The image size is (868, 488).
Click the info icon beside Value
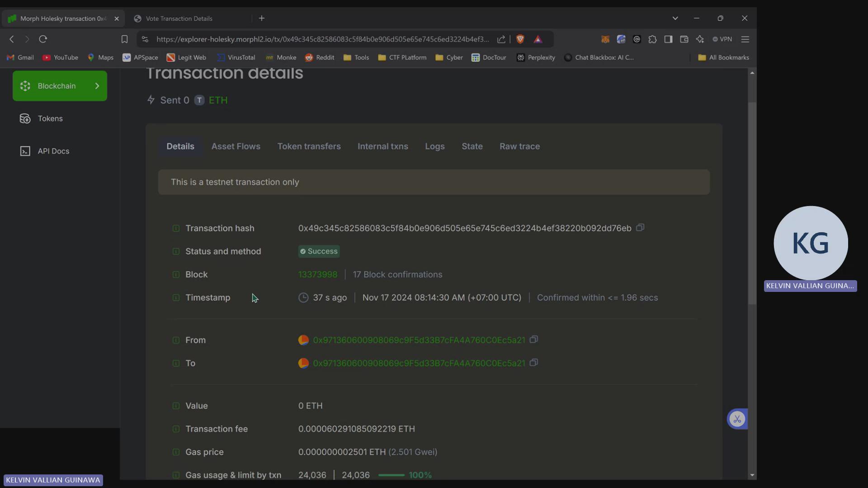(176, 406)
